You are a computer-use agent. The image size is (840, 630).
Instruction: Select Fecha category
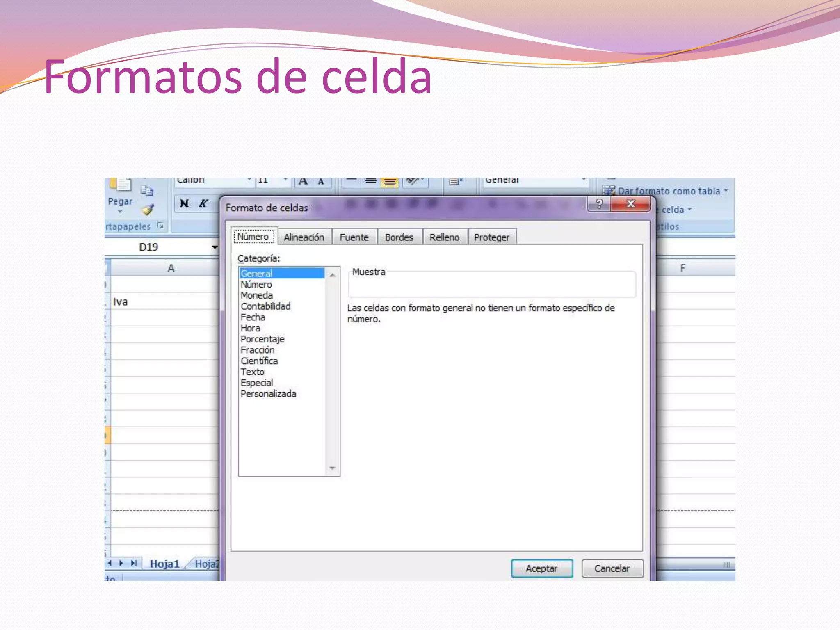[x=282, y=317]
